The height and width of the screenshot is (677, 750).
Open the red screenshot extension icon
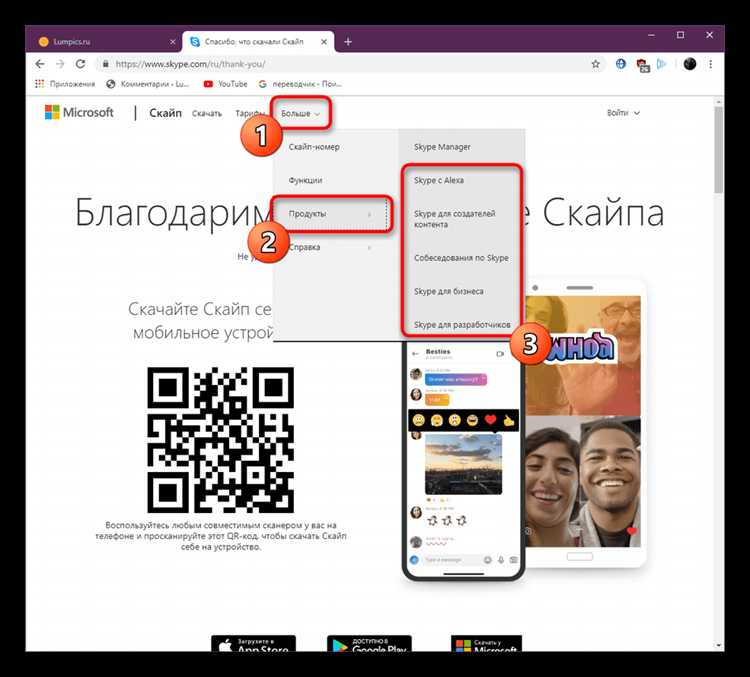tap(642, 65)
